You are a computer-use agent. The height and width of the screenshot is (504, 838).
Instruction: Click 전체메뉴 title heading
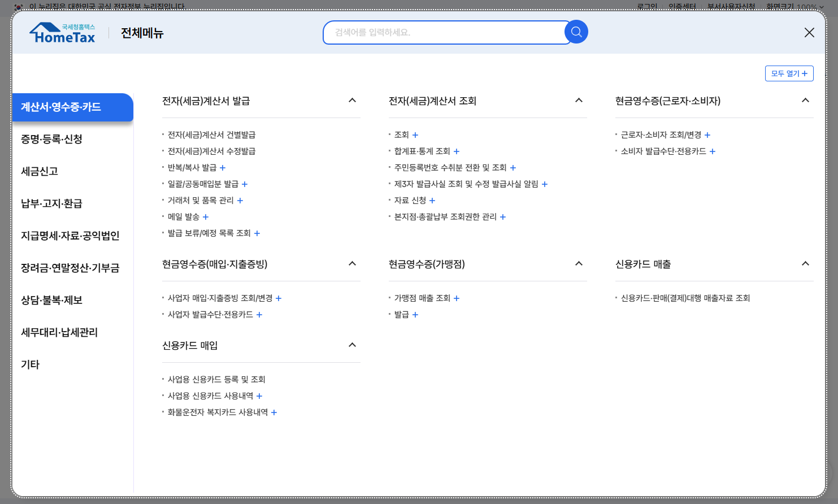[142, 33]
